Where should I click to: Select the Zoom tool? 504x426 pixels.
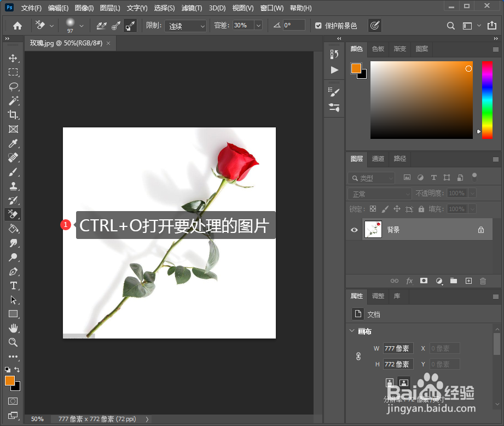pos(13,342)
